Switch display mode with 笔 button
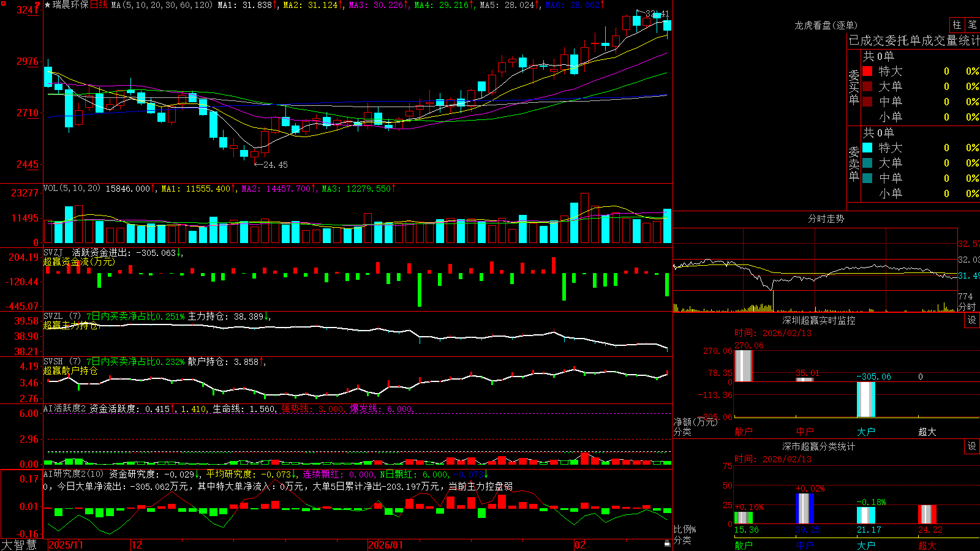Image resolution: width=980 pixels, height=551 pixels. (972, 25)
